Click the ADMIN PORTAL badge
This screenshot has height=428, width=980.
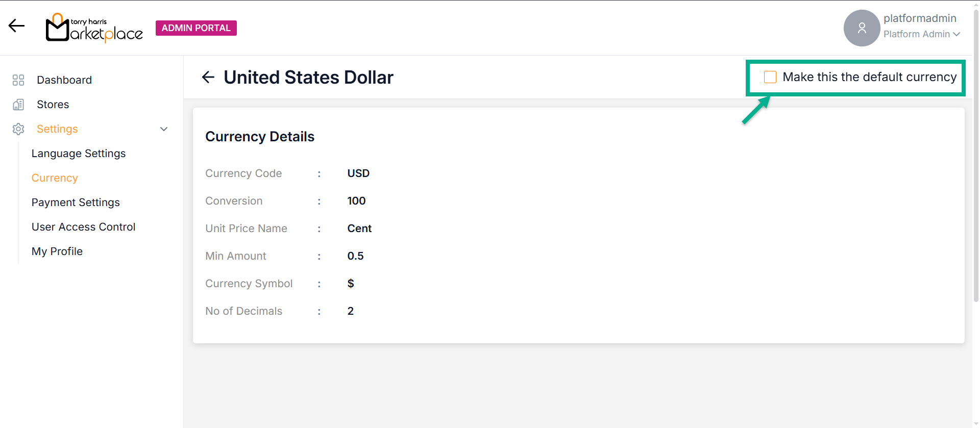click(x=196, y=28)
